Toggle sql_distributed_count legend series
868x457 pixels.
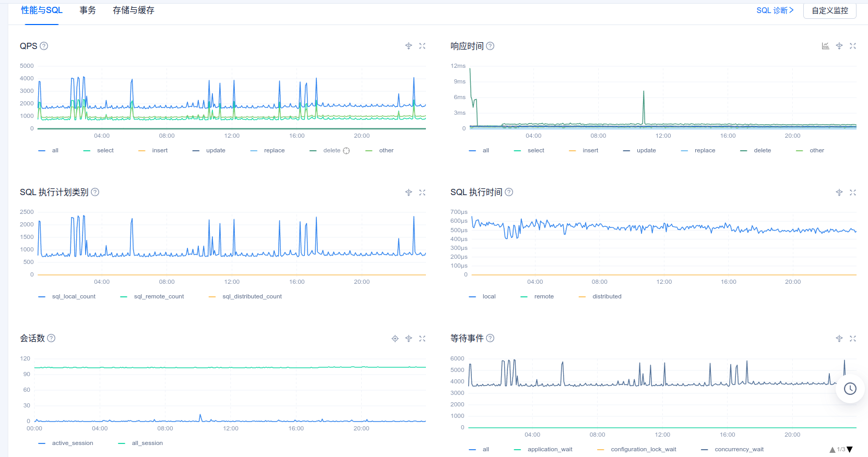(x=245, y=296)
